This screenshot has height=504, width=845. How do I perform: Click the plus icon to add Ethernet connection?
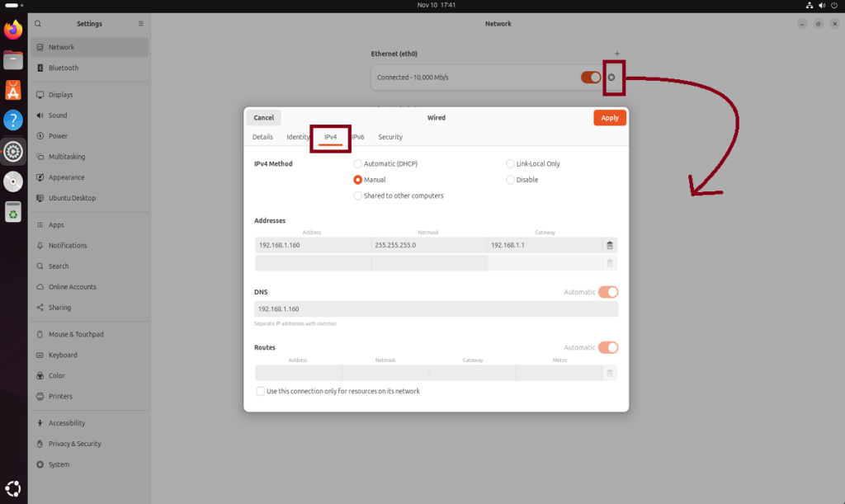point(617,54)
